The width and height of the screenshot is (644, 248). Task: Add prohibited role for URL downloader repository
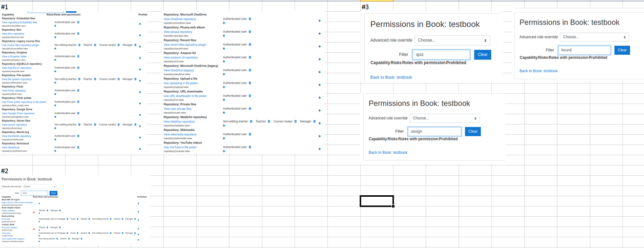[320, 97]
